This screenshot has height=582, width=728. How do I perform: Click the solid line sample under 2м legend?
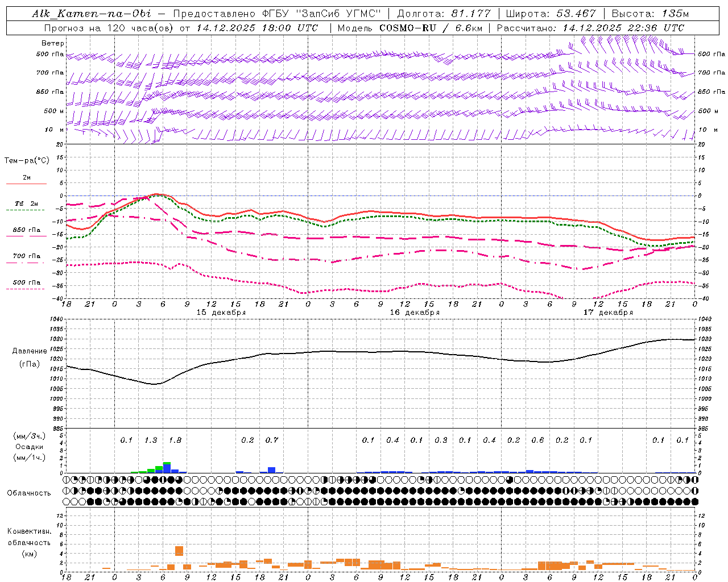coord(27,184)
